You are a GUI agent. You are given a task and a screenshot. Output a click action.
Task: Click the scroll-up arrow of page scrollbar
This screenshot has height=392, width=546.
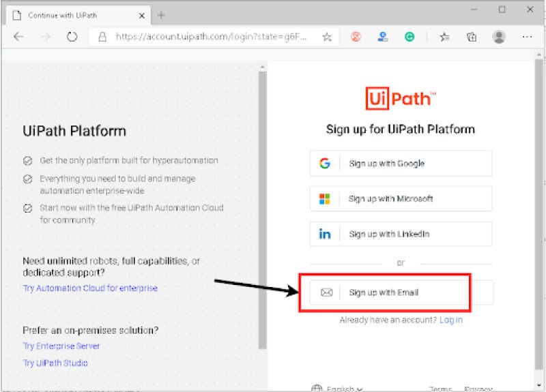[x=539, y=55]
